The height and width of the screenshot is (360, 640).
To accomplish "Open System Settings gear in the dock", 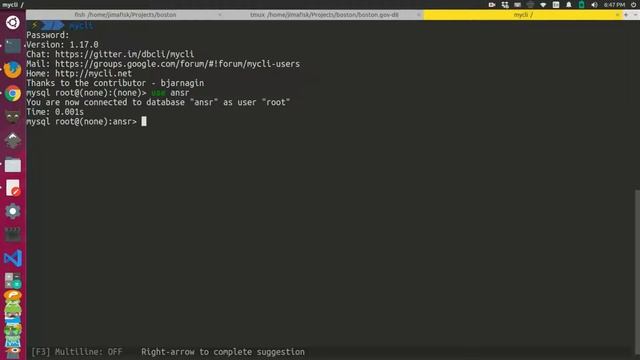I will pyautogui.click(x=13, y=211).
